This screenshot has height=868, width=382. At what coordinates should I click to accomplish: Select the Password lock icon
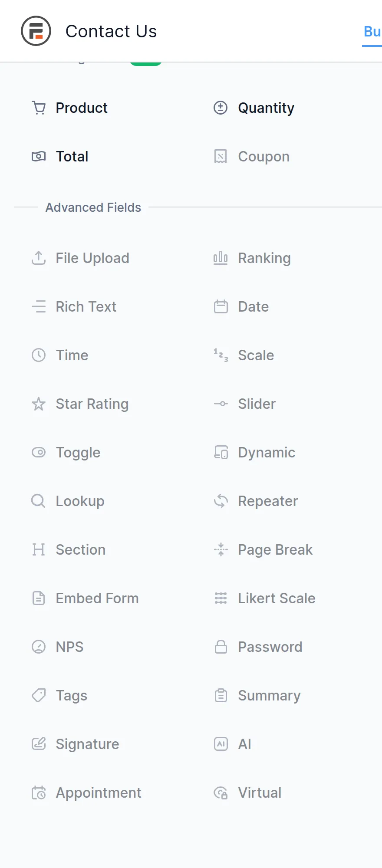tap(221, 647)
